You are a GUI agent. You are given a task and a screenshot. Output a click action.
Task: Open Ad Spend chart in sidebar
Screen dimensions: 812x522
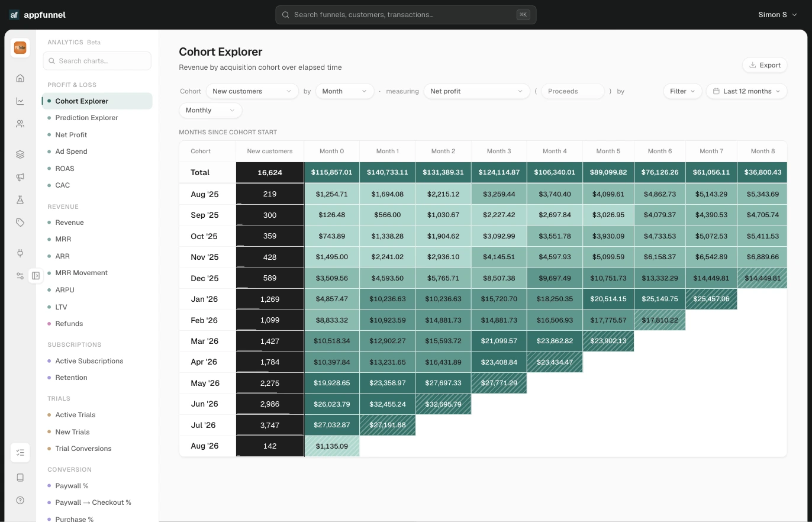97,152
